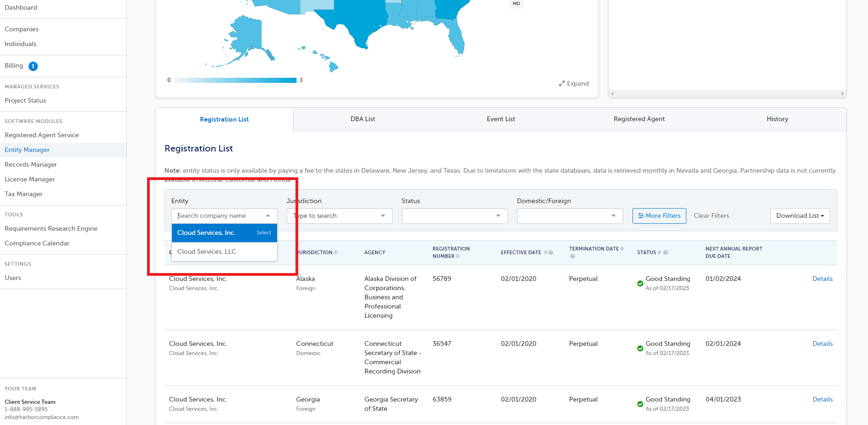
Task: Click the Connecticut row Good Standing checkmark
Action: [x=640, y=349]
